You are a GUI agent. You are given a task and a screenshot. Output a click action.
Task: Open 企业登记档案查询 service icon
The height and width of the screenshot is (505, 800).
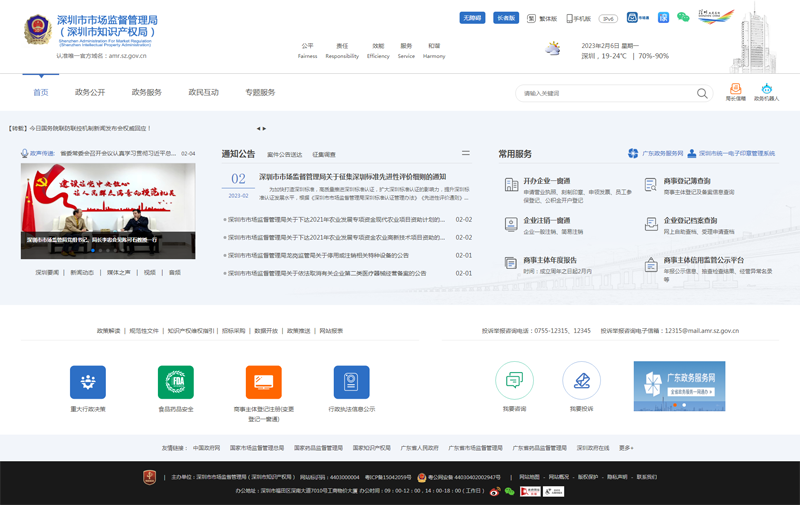click(651, 224)
